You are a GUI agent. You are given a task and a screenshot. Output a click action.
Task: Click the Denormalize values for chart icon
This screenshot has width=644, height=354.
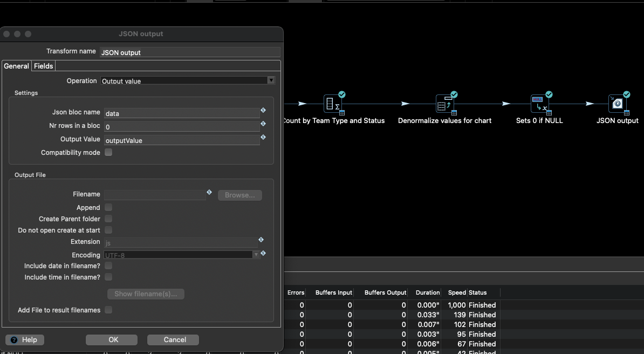tap(444, 103)
